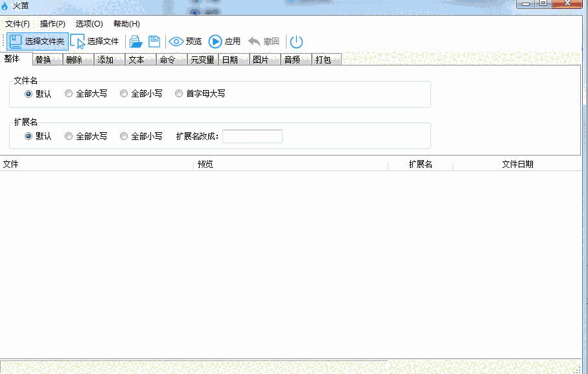This screenshot has width=588, height=374.
Task: Open a saved rename profile via the open icon
Action: pyautogui.click(x=135, y=41)
